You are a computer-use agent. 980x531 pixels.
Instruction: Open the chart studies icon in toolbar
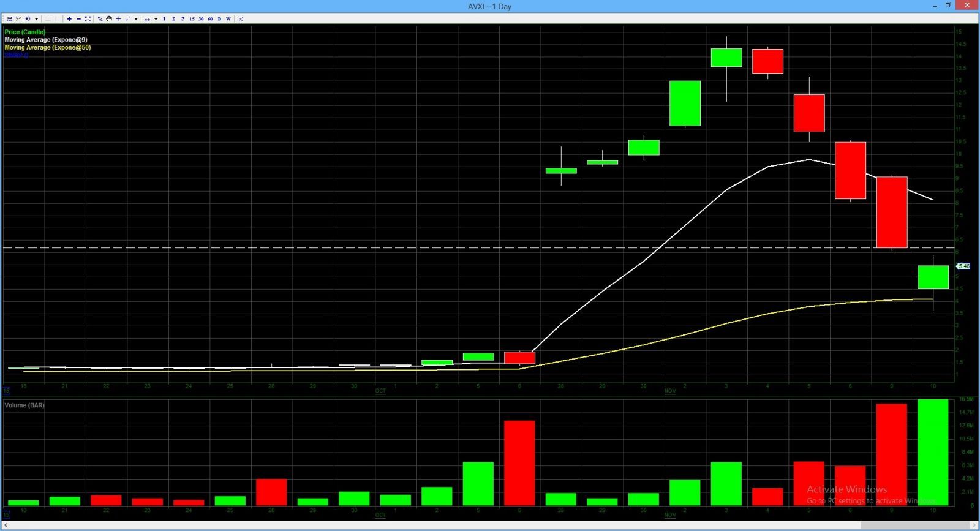(18, 19)
